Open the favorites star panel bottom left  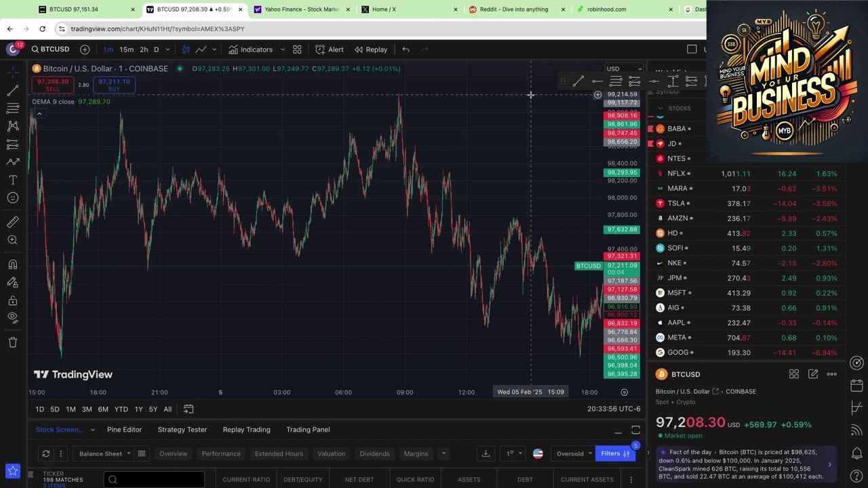pyautogui.click(x=12, y=470)
